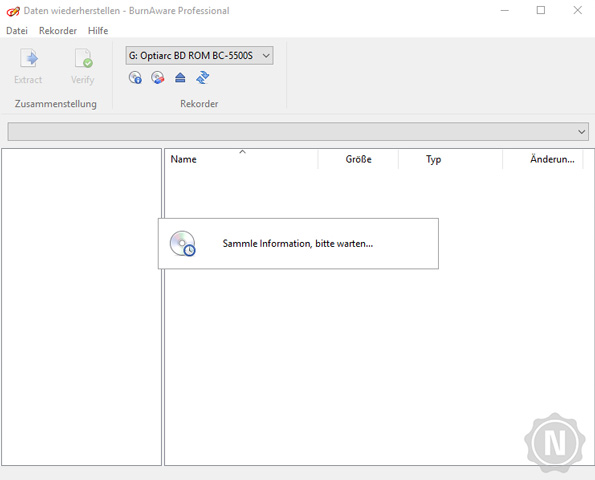Screen dimensions: 595x480
Task: Close the BurnAware Professional window
Action: (578, 11)
